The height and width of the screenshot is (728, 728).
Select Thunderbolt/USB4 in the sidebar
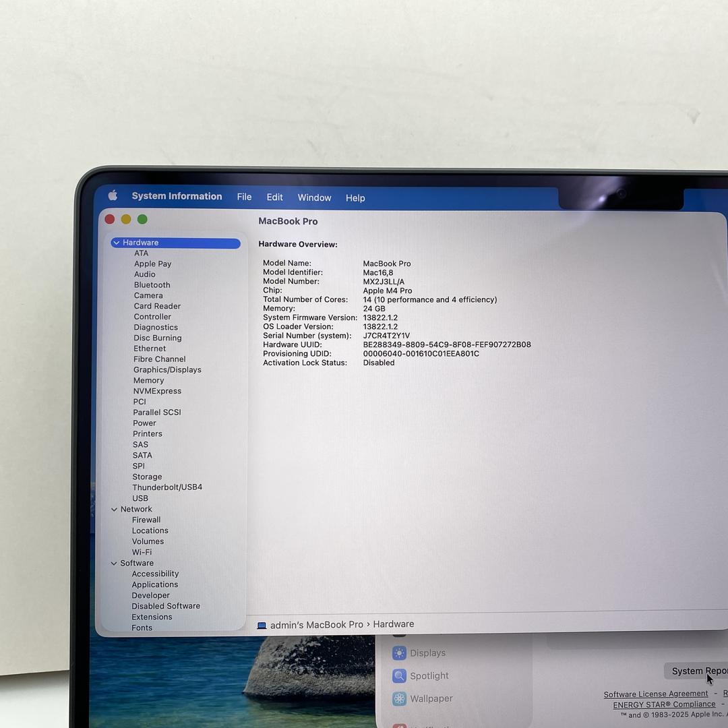pyautogui.click(x=167, y=487)
